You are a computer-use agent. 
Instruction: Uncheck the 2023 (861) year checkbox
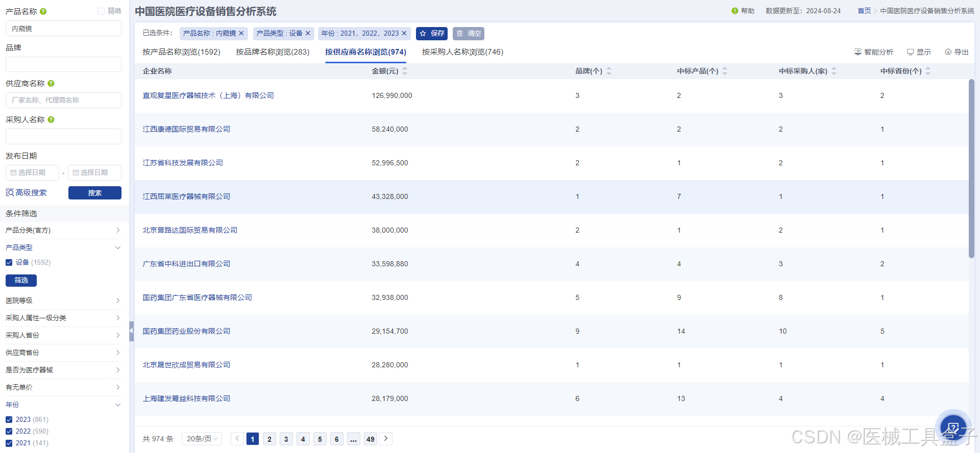(x=9, y=419)
